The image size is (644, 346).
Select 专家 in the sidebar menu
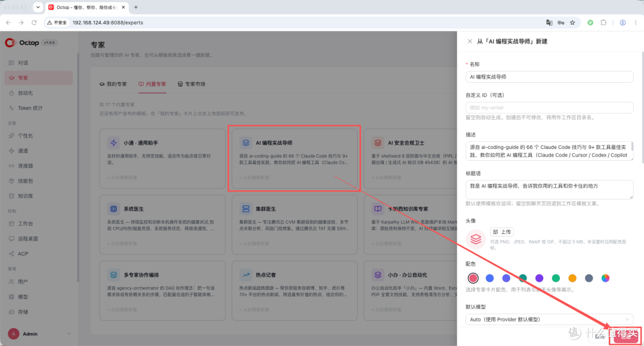point(39,78)
